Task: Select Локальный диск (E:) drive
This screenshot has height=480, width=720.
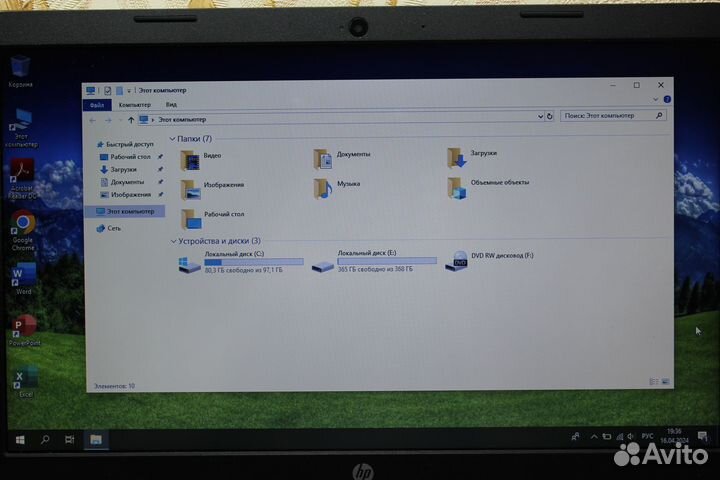Action: pos(374,261)
